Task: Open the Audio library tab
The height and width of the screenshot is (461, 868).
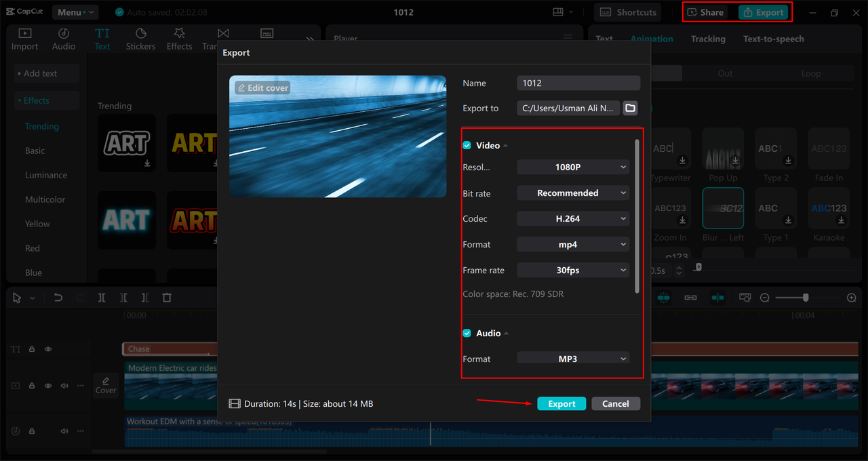Action: pos(64,39)
